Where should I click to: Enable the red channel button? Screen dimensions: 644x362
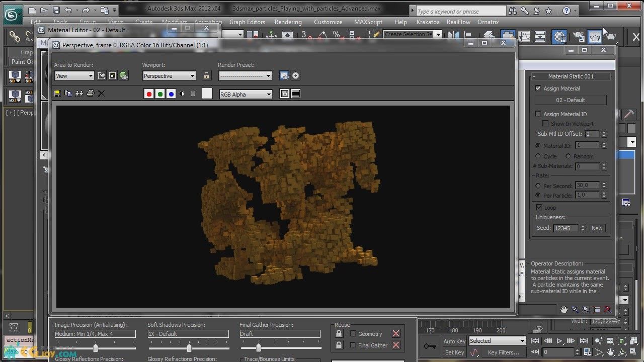coord(149,94)
